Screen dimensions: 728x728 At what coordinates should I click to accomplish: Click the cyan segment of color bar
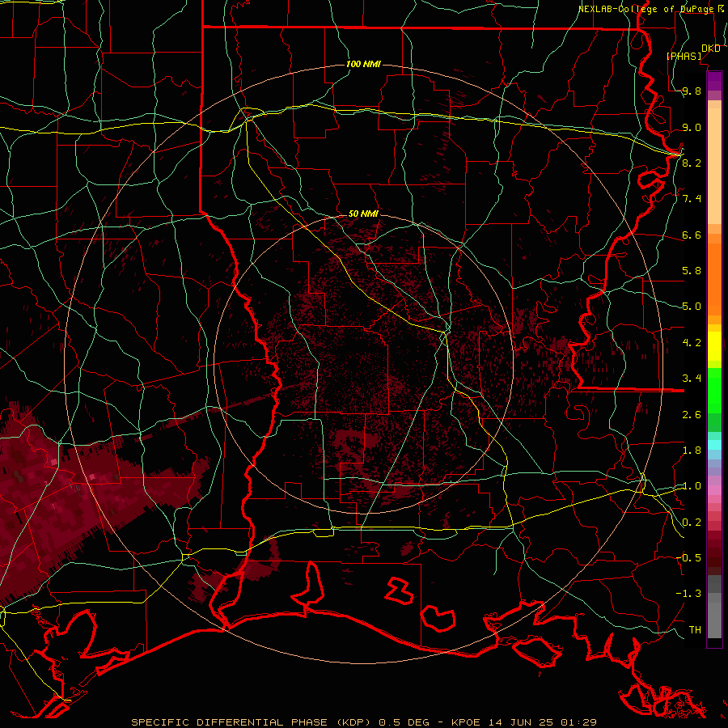tap(714, 445)
